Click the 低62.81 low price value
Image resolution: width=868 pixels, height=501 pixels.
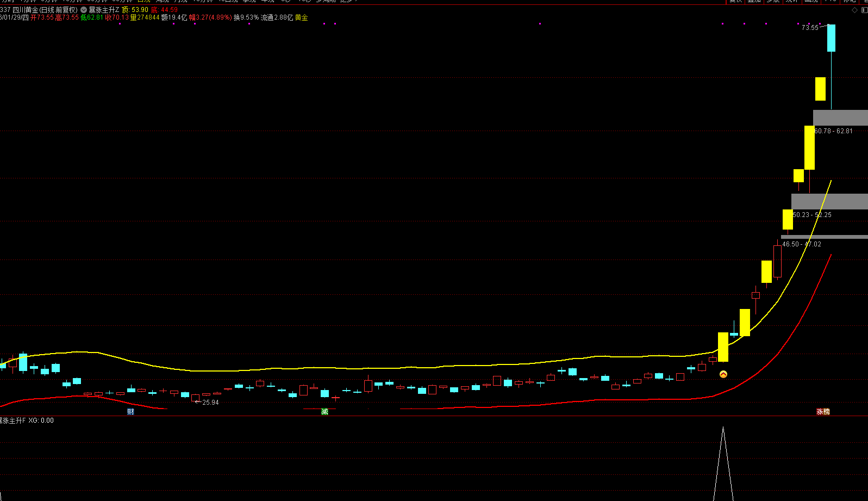[92, 17]
